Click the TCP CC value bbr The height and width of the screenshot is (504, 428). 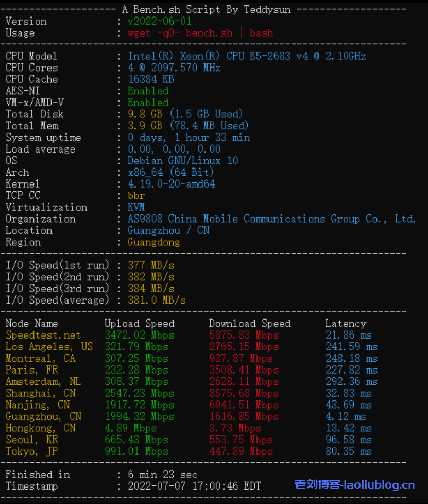coord(136,196)
